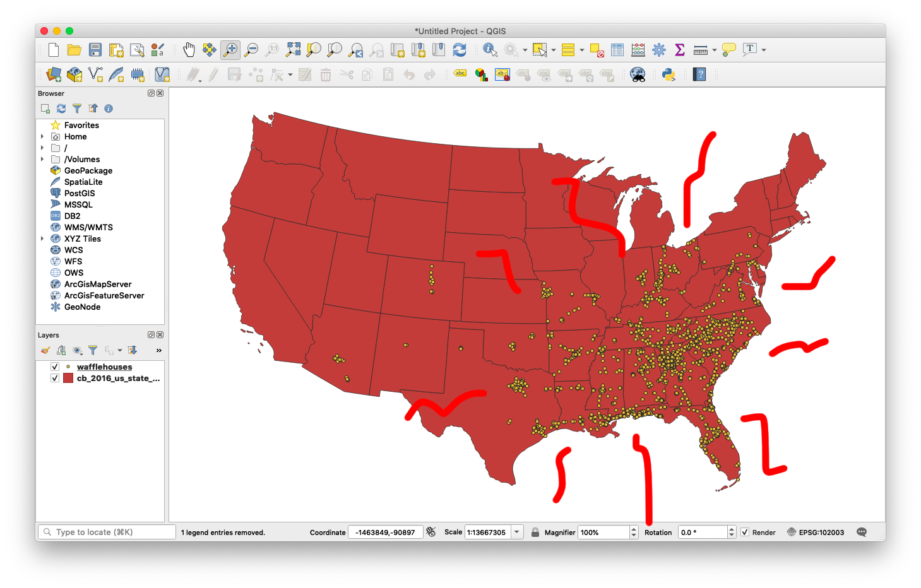Click the MetaSearch globe binoculars icon
The height and width of the screenshot is (588, 921).
638,74
